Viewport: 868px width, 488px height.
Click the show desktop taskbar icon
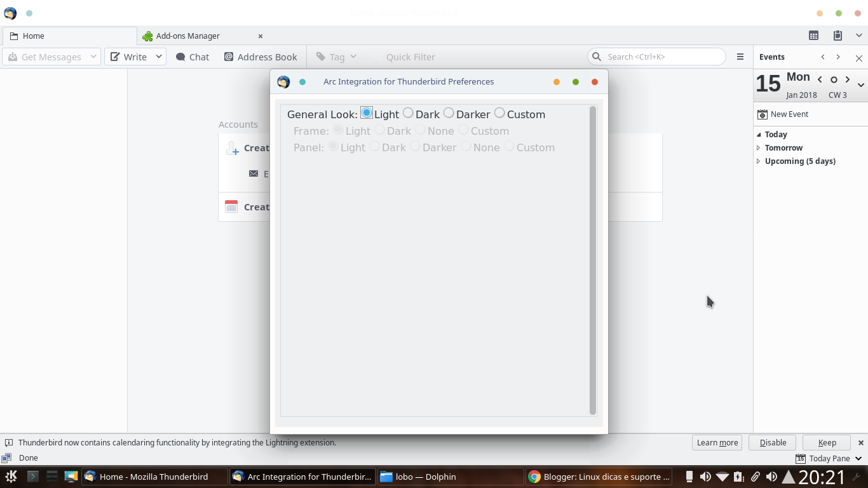71,476
